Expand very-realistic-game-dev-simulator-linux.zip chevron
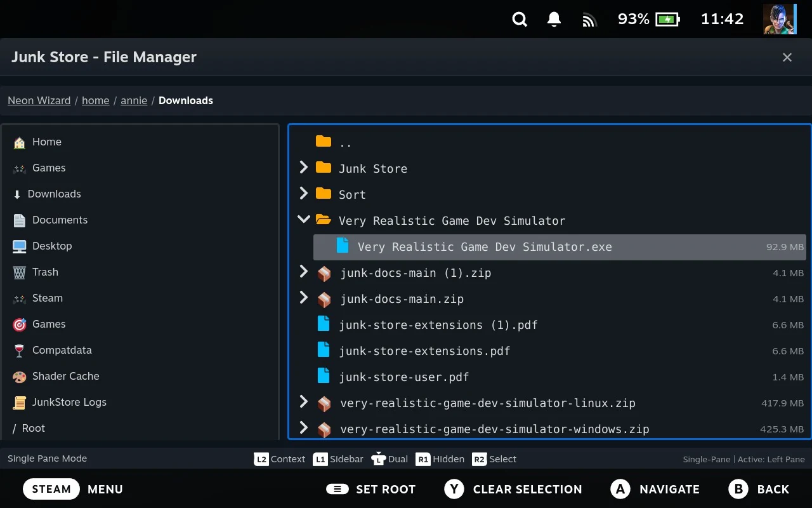The image size is (812, 508). 303,401
